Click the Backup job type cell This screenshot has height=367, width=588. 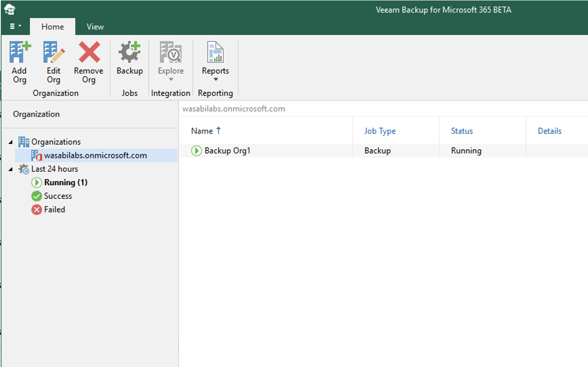(x=378, y=151)
